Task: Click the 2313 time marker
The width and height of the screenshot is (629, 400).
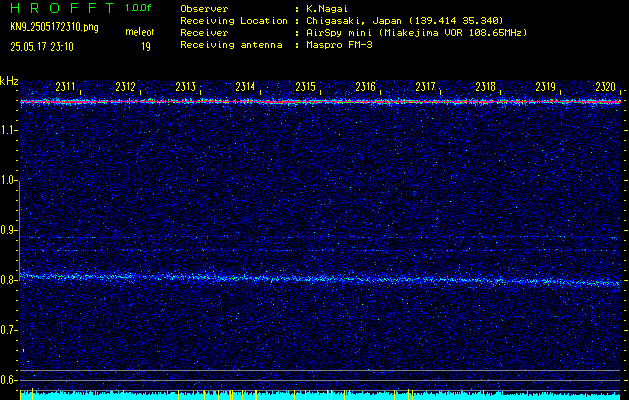Action: pyautogui.click(x=185, y=87)
